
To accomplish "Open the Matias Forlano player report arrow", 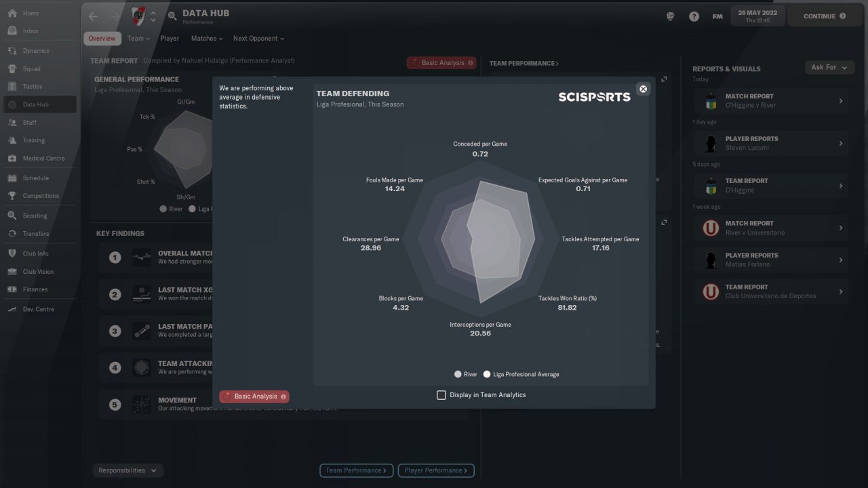I will coord(841,260).
